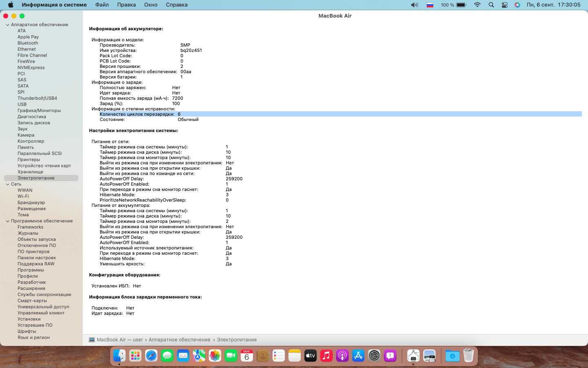The image size is (588, 368).
Task: Select Программы in the sidebar
Action: pyautogui.click(x=31, y=270)
